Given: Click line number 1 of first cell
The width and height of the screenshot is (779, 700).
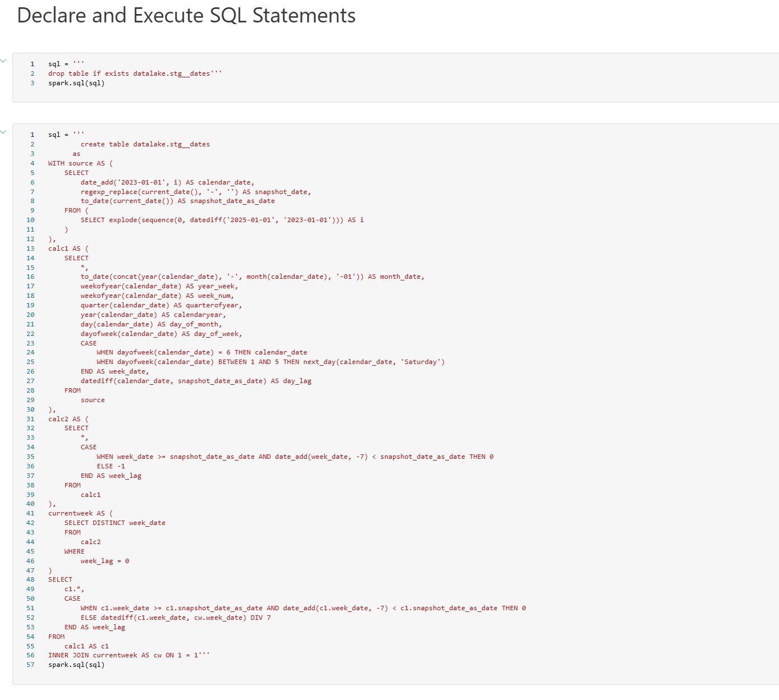Looking at the screenshot, I should click(x=33, y=64).
